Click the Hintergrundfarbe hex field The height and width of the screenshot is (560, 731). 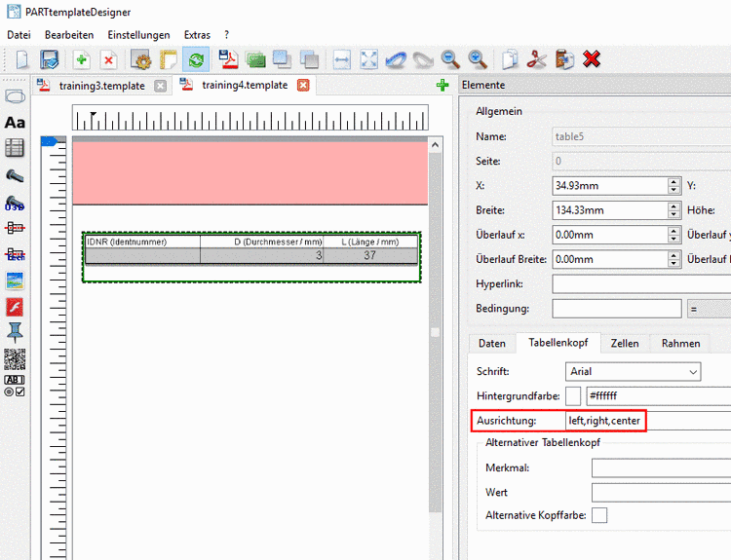point(658,396)
